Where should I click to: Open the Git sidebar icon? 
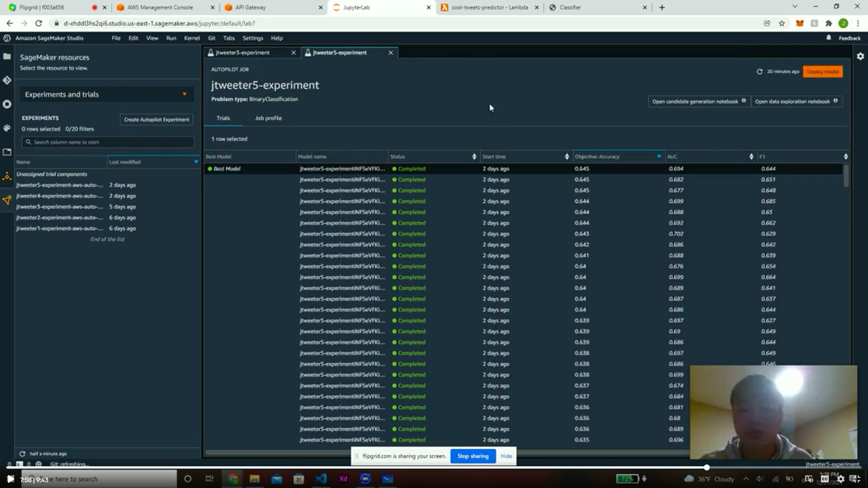pos(7,80)
